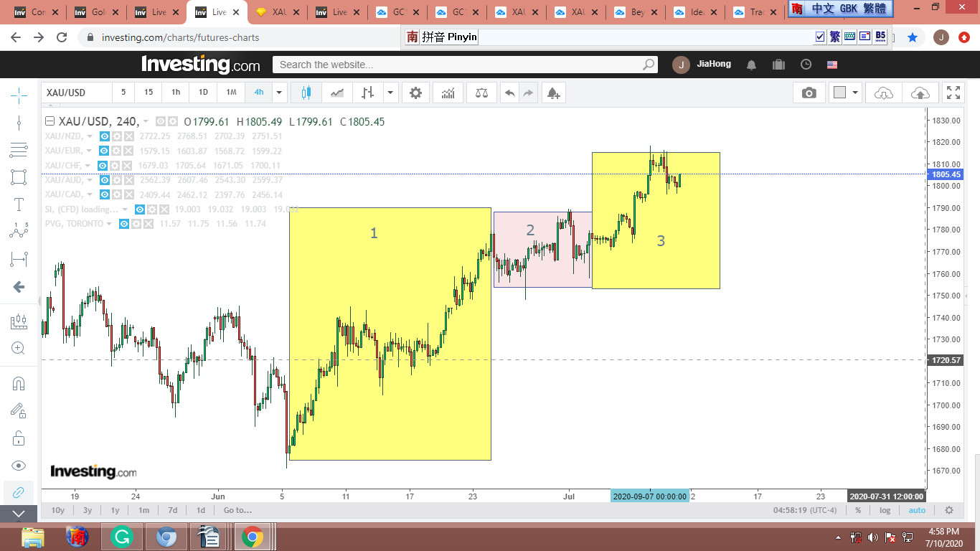Select the trend line drawing tool

click(x=19, y=122)
